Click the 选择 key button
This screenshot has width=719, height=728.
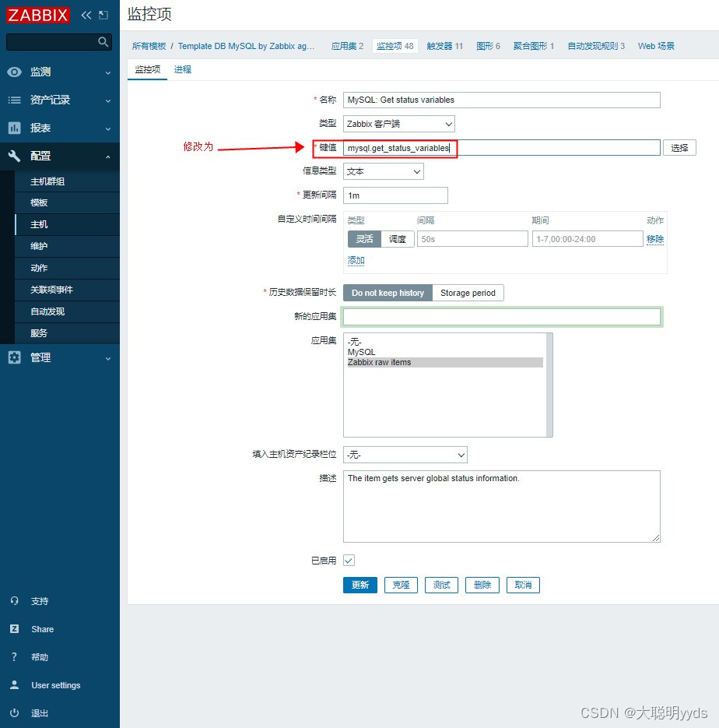point(679,148)
